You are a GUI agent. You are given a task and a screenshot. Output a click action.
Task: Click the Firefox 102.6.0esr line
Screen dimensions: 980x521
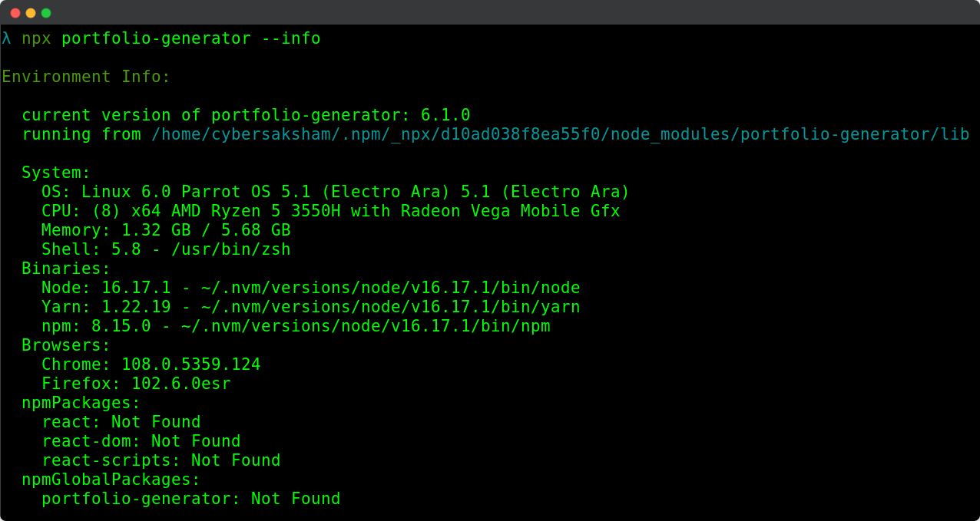[136, 384]
